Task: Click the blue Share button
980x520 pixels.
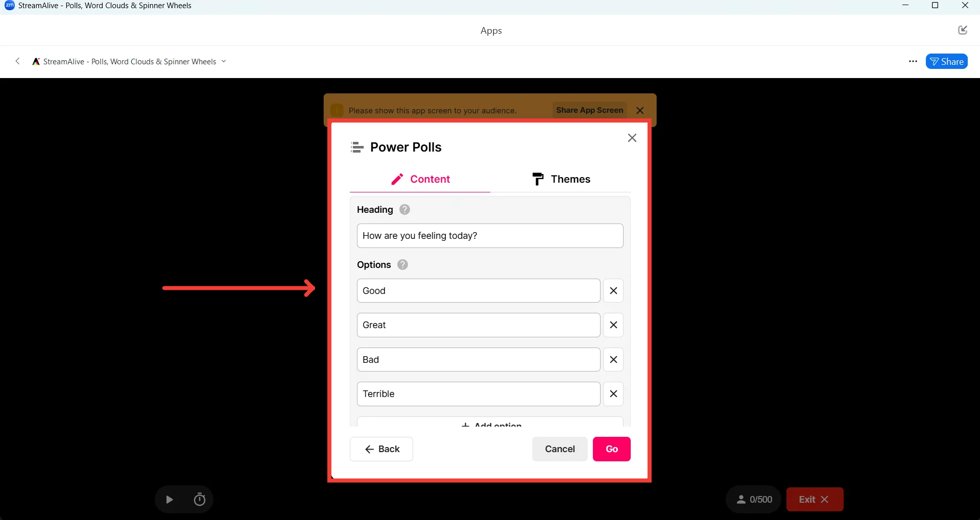Action: coord(946,62)
